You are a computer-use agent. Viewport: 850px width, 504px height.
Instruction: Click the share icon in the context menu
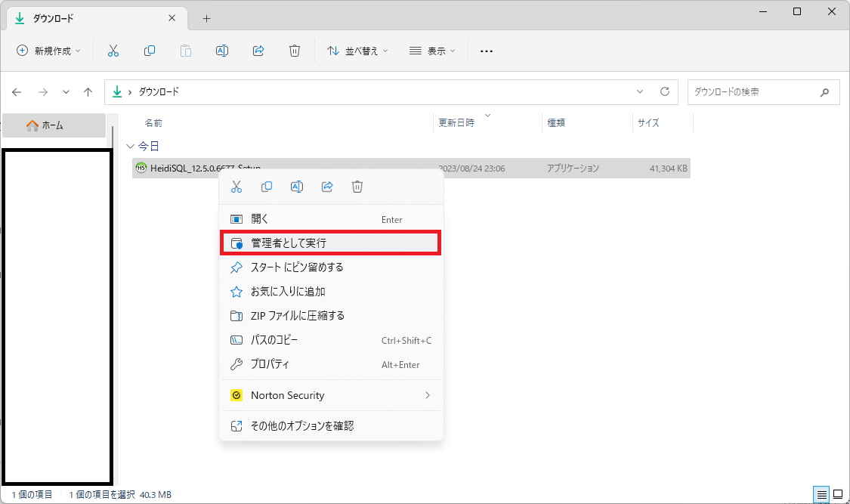328,187
